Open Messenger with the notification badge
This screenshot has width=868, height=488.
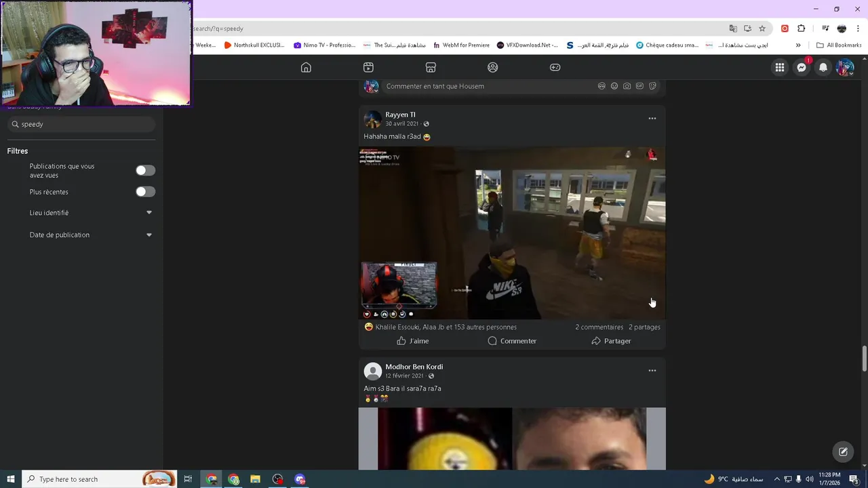point(802,67)
